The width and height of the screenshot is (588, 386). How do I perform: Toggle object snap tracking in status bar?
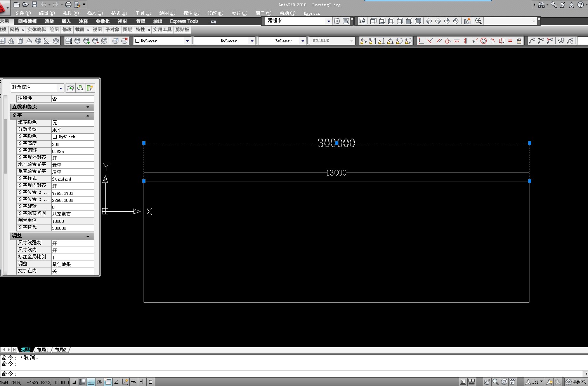tap(116, 382)
